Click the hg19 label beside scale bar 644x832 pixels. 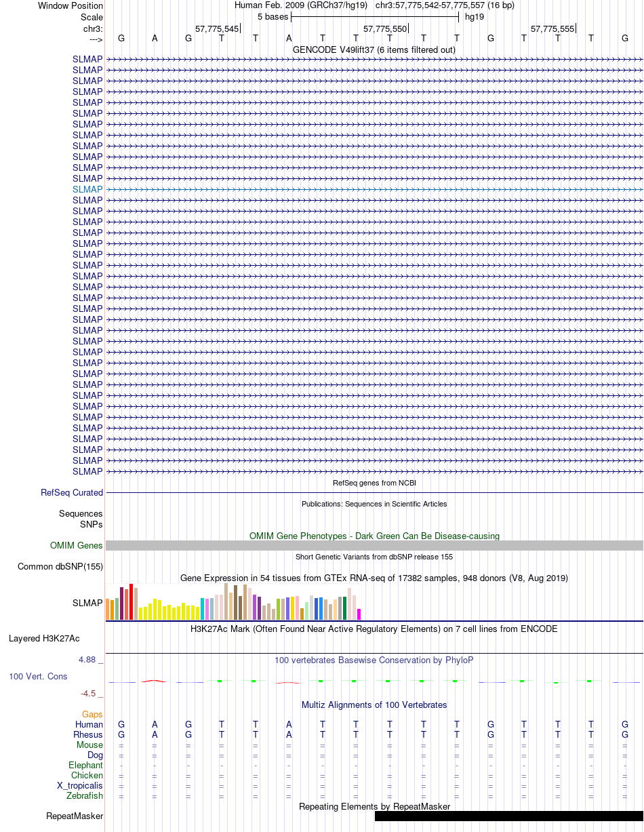(x=475, y=17)
